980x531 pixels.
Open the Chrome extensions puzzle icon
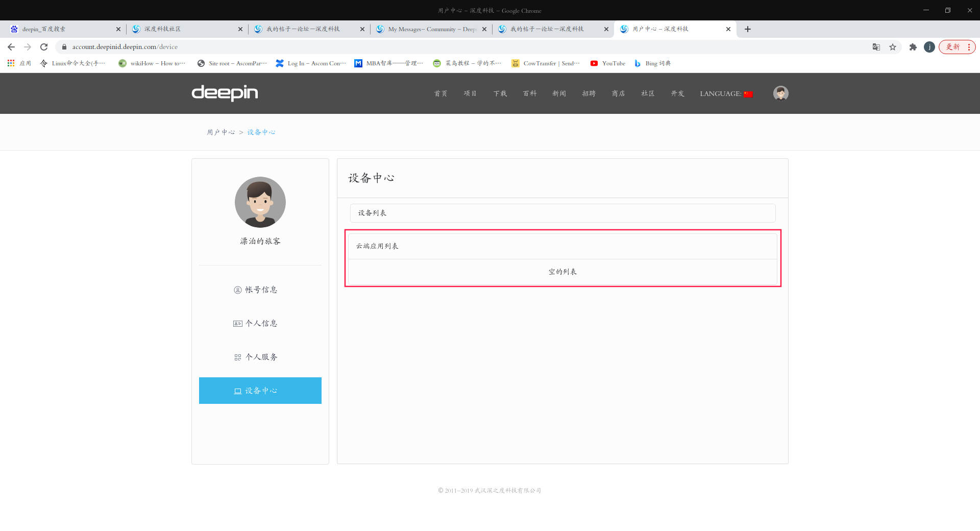[913, 47]
